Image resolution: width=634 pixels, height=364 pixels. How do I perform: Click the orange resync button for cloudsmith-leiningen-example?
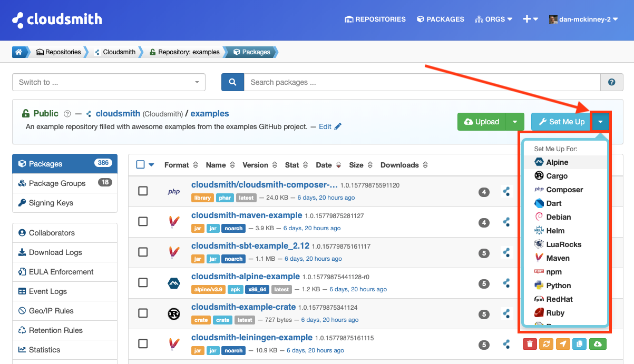tap(547, 344)
